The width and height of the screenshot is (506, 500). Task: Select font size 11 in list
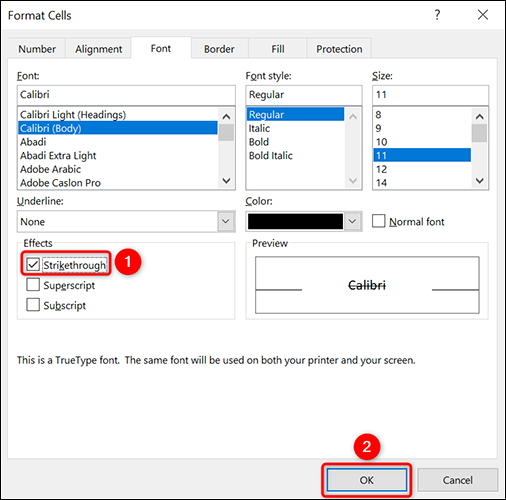(x=422, y=155)
